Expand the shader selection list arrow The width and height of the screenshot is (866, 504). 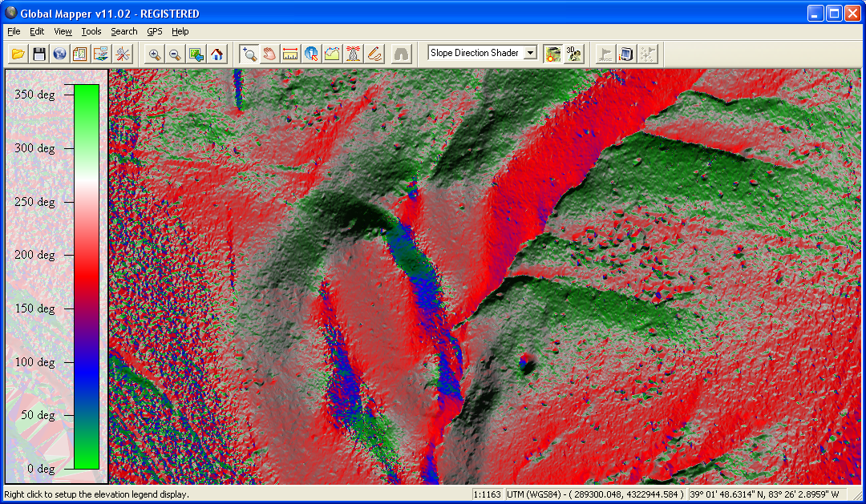[530, 52]
